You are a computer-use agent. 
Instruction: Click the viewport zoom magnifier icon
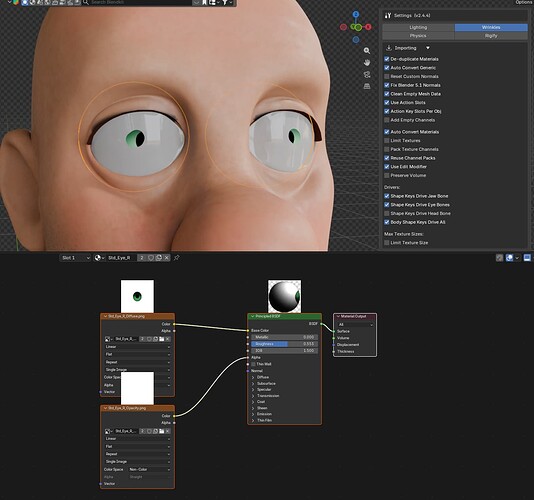point(367,51)
